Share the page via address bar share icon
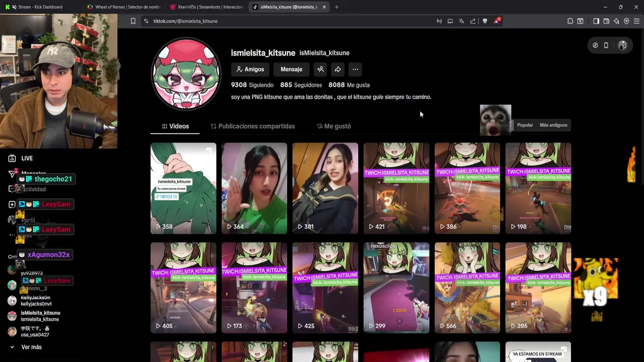The height and width of the screenshot is (362, 644). point(473,21)
